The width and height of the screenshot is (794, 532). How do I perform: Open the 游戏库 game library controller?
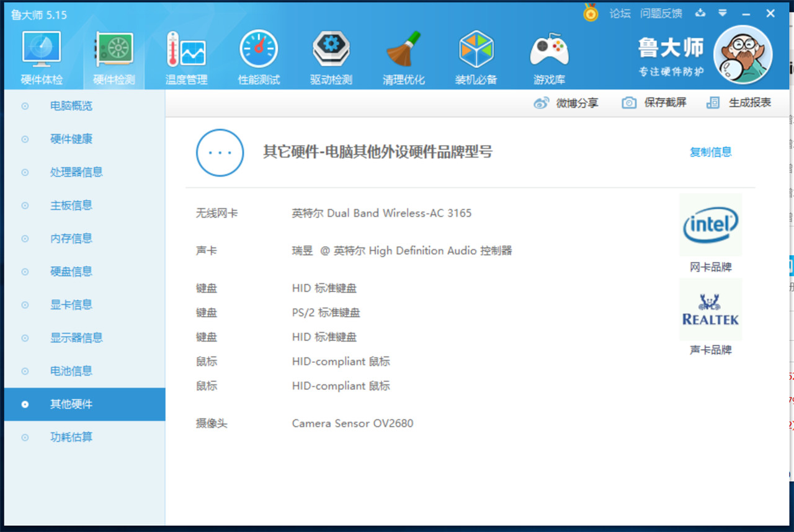pyautogui.click(x=549, y=58)
